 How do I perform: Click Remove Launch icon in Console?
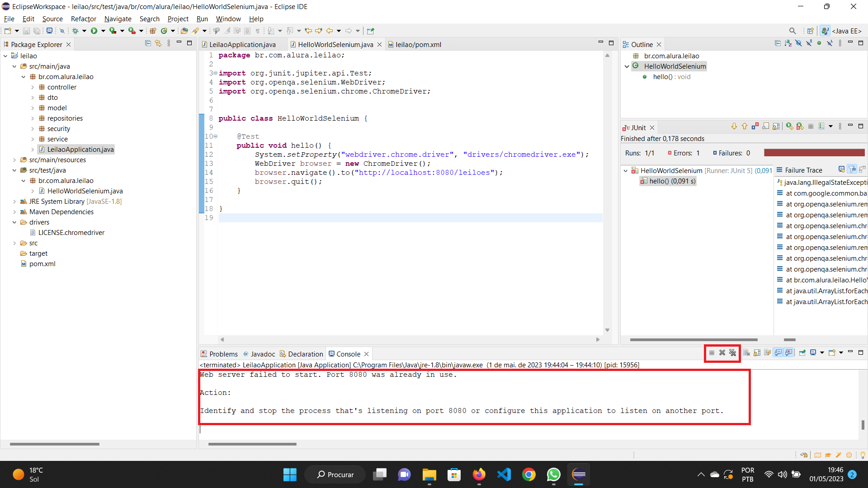pos(722,352)
